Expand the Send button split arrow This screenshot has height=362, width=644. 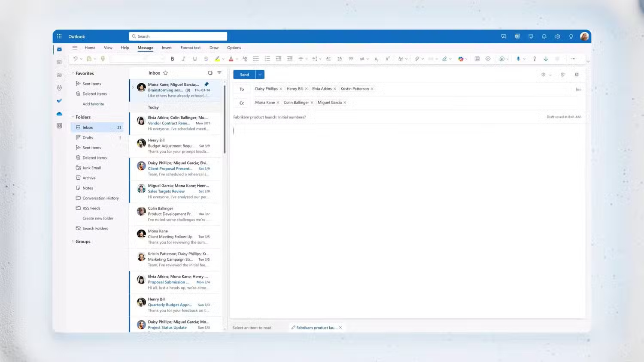[x=259, y=74]
